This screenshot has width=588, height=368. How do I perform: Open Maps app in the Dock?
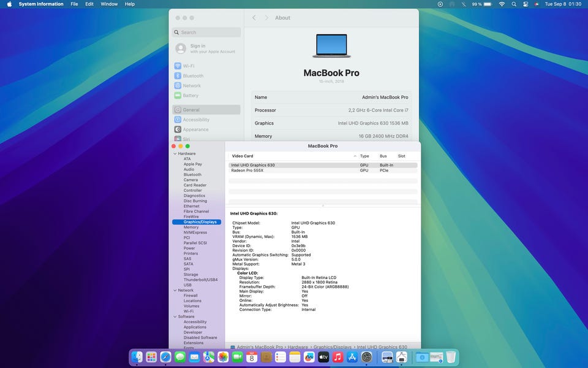pos(208,357)
